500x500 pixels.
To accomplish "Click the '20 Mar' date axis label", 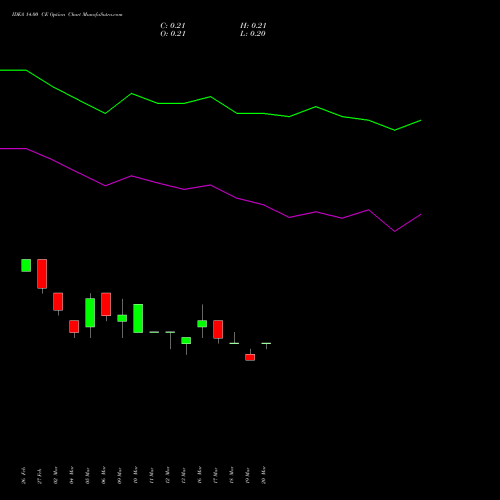I will tap(264, 475).
